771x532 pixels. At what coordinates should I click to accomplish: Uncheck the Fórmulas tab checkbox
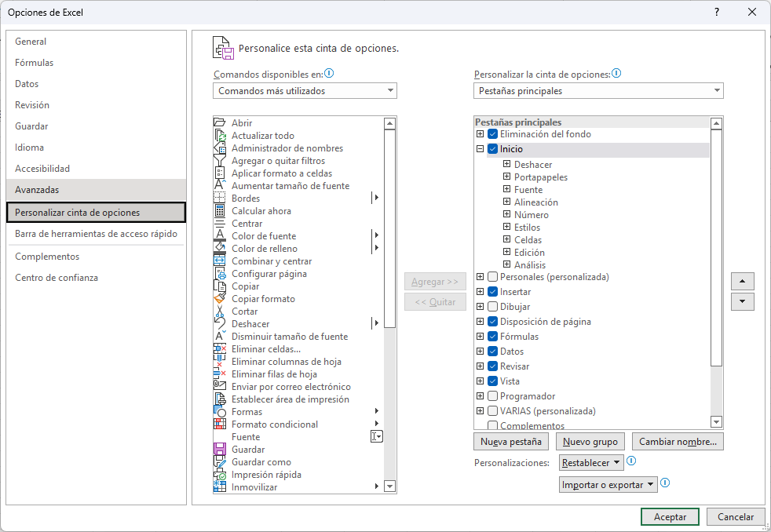tap(493, 337)
